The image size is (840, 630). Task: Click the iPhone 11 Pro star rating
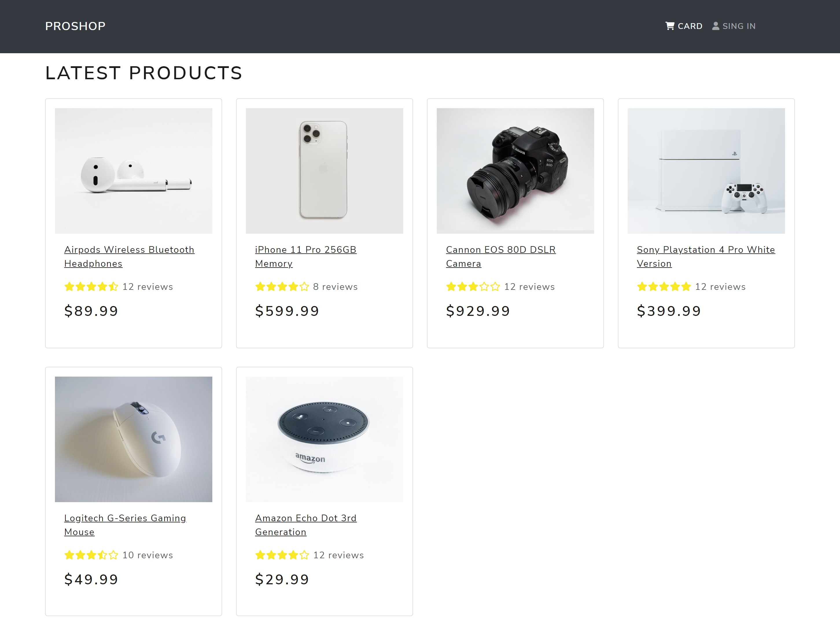pos(282,287)
